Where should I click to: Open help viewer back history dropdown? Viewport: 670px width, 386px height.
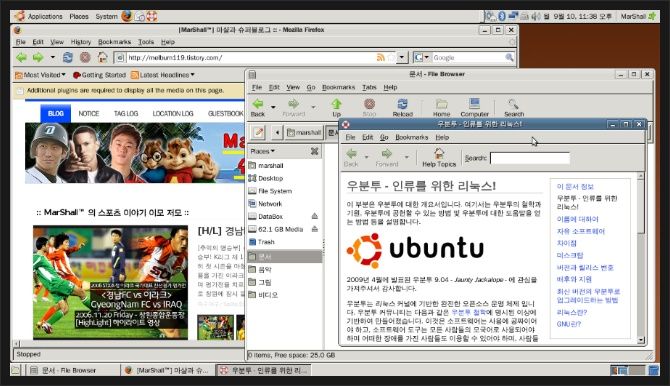[x=366, y=157]
